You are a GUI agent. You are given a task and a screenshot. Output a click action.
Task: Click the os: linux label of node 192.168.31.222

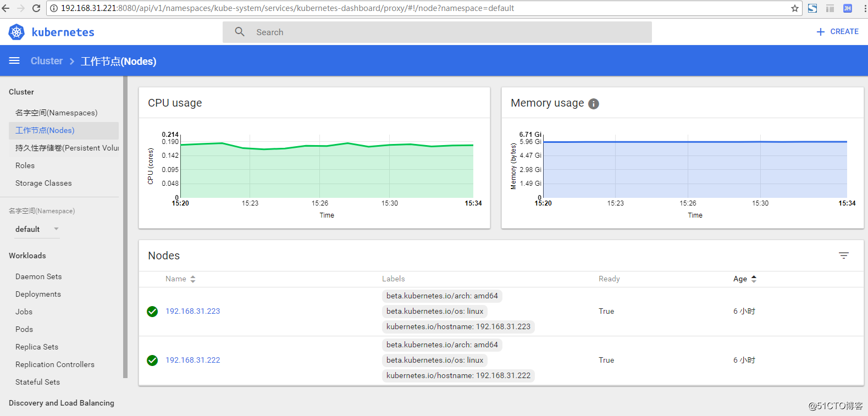pyautogui.click(x=435, y=360)
